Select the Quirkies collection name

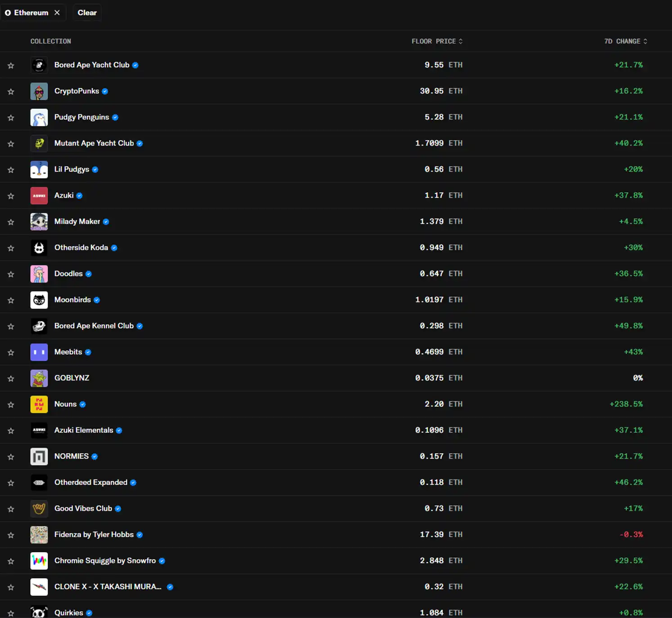pos(69,613)
